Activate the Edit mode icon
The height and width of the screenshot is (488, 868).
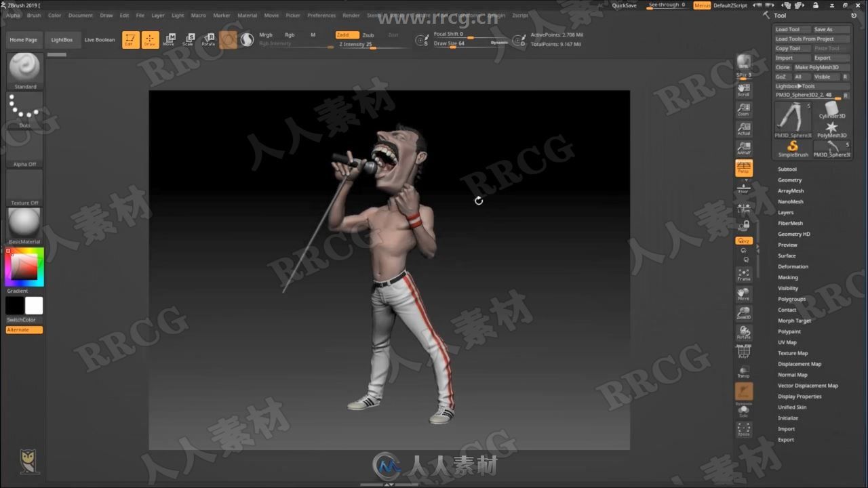(x=131, y=40)
